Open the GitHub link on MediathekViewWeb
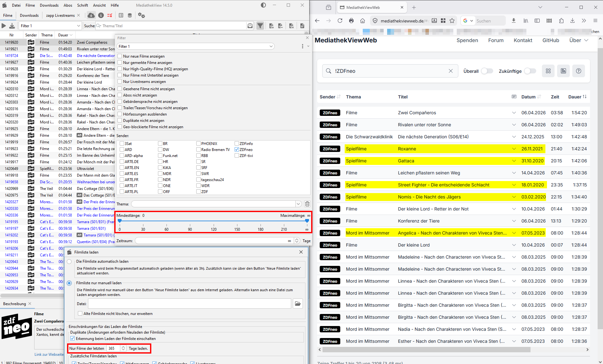The height and width of the screenshot is (364, 603). pos(551,40)
